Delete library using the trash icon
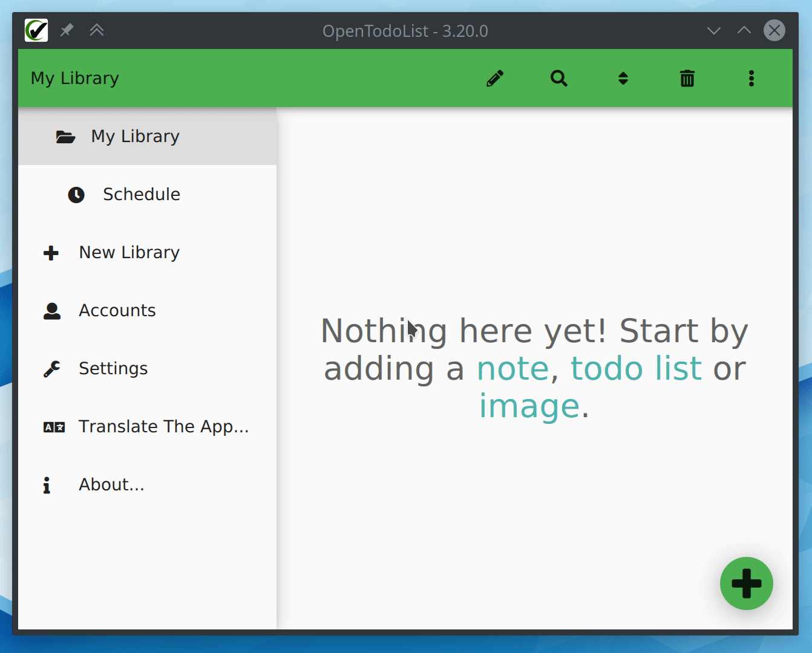This screenshot has width=812, height=653. tap(687, 79)
